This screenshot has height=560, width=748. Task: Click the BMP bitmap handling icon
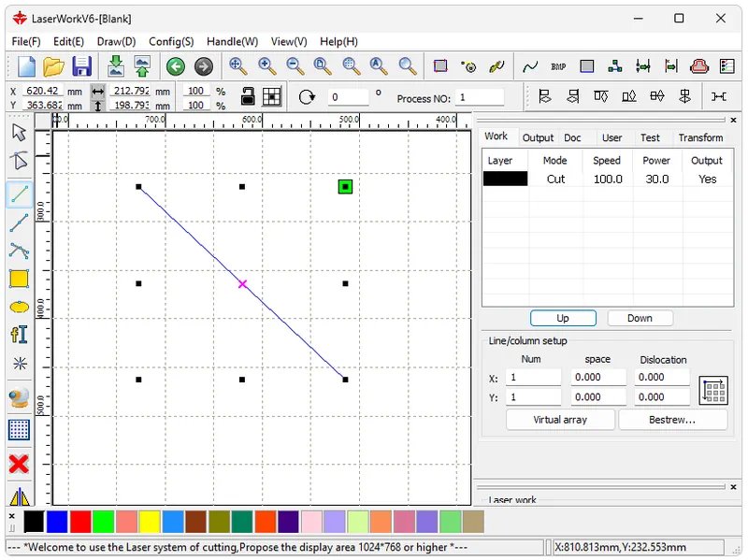(x=558, y=66)
